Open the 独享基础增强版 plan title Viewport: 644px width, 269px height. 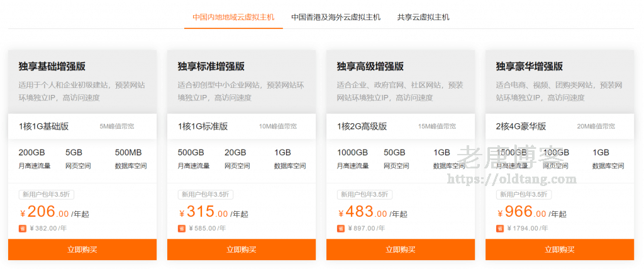coord(52,67)
